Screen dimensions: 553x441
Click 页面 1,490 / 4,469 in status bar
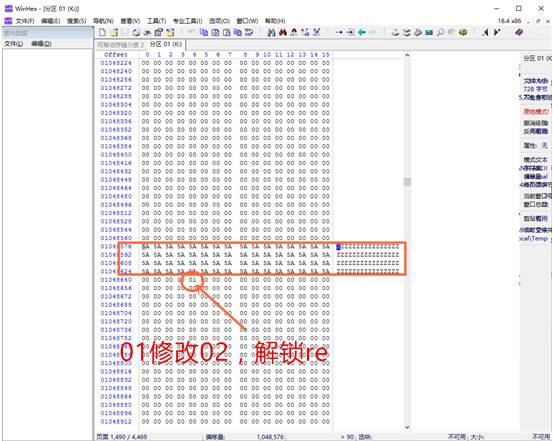click(122, 437)
